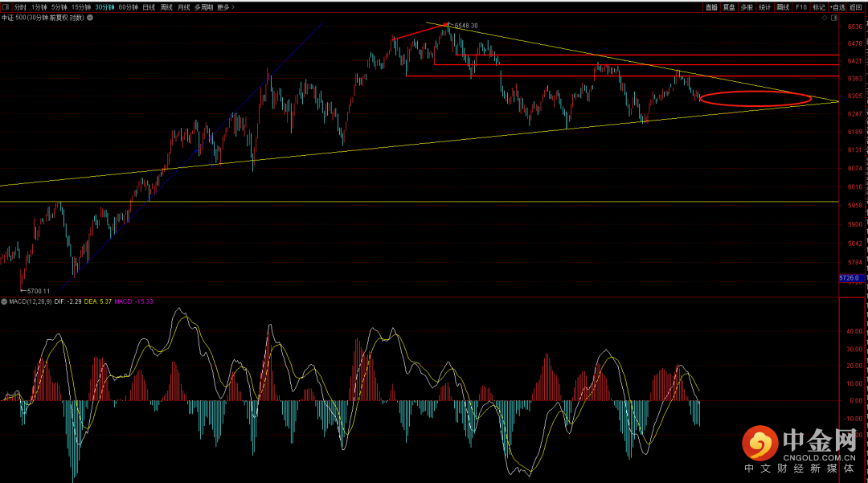Open F10 company info
This screenshot has width=868, height=483.
(801, 7)
